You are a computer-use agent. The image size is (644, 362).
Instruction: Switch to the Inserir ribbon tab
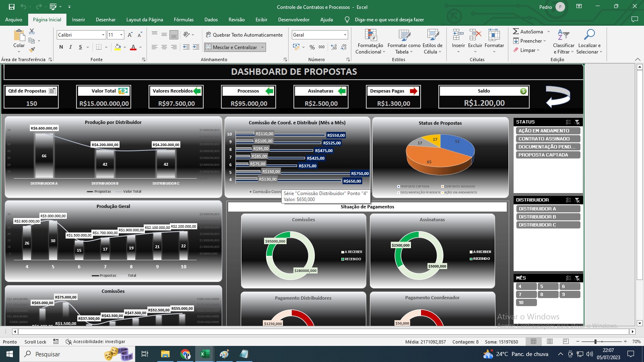tap(78, 20)
